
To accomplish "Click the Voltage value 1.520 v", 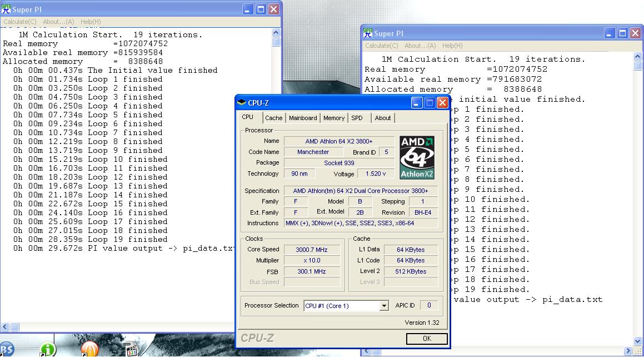I will pos(376,174).
